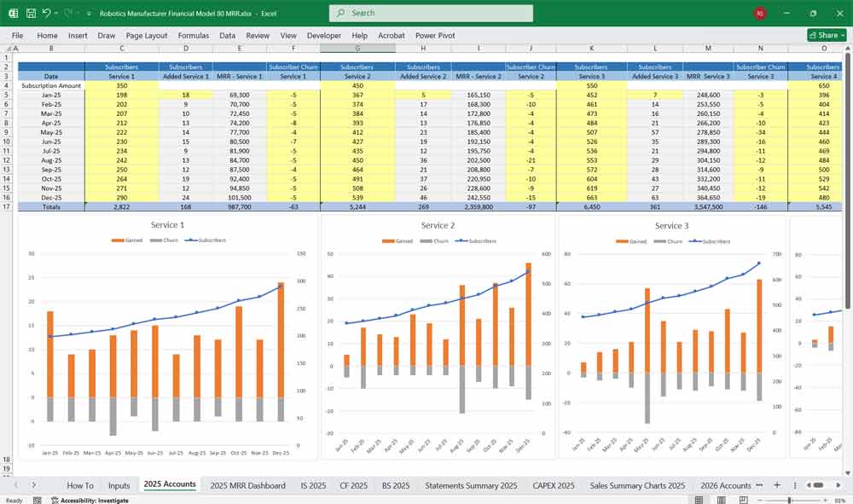Switch to 2025 MRR Dashboard sheet
The image size is (853, 504).
pyautogui.click(x=247, y=485)
